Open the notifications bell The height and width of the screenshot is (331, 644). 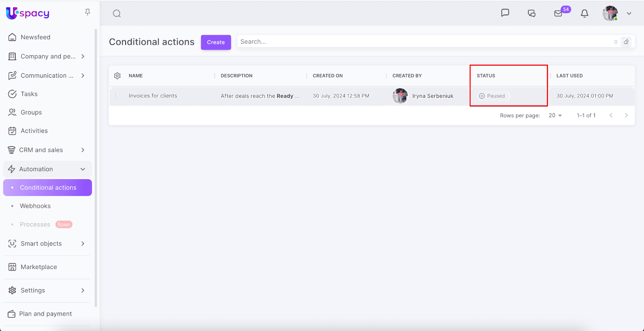(584, 13)
